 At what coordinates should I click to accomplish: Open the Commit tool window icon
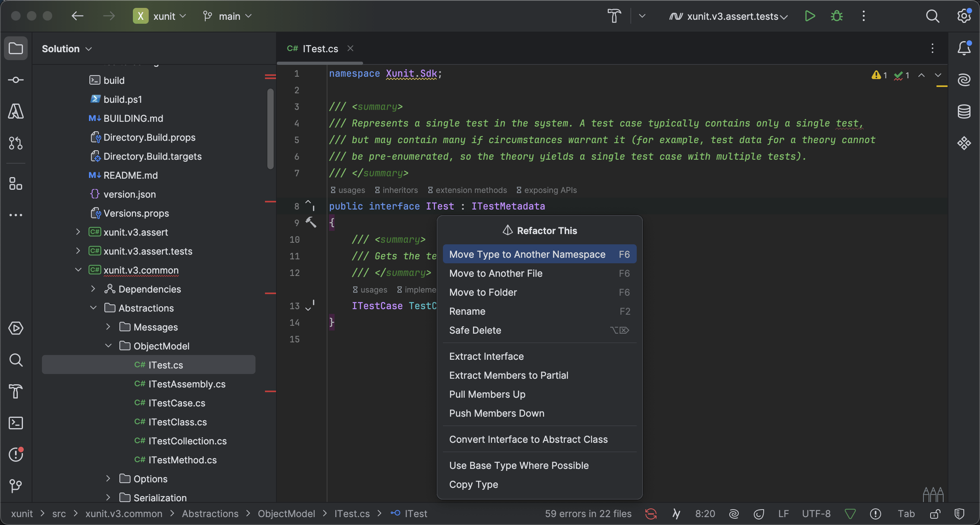coord(16,80)
